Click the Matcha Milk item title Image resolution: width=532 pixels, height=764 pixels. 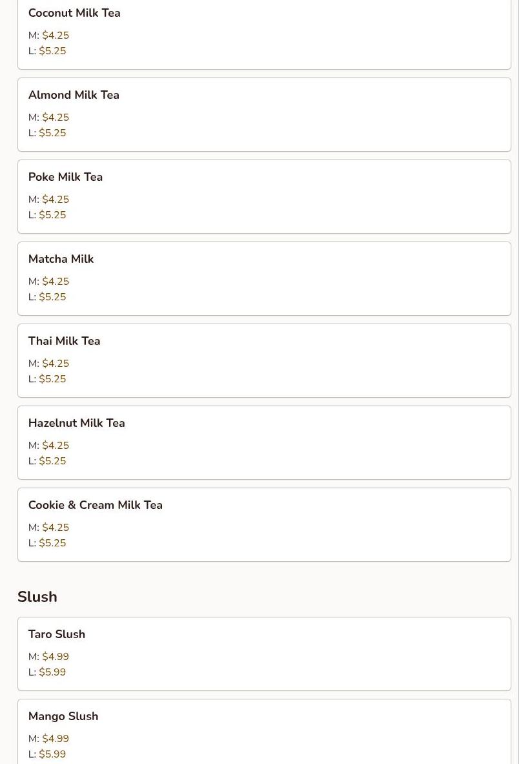coord(61,259)
